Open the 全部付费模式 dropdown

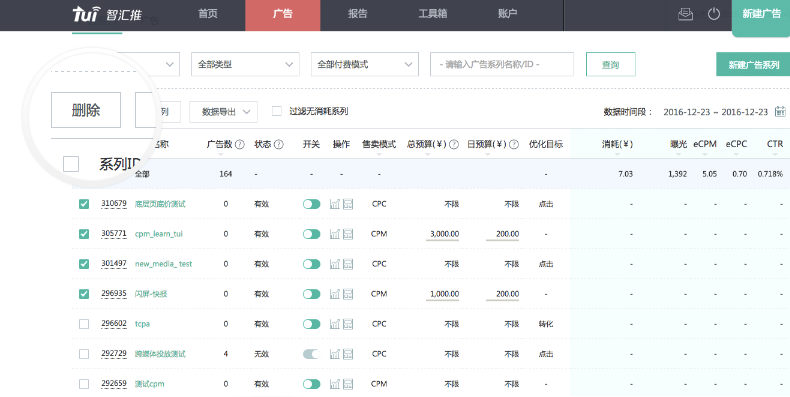tap(365, 64)
